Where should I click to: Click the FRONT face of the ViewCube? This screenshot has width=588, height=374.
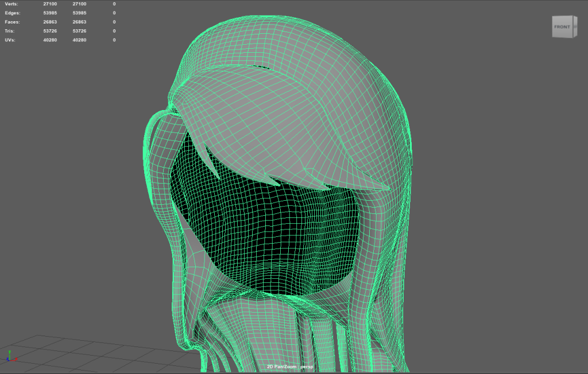click(562, 27)
